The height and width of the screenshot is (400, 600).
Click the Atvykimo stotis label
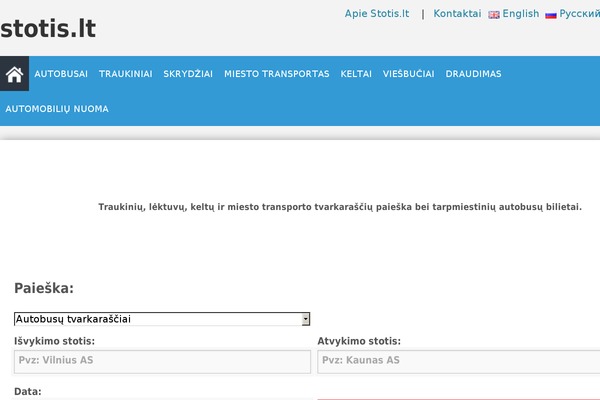[x=359, y=341]
